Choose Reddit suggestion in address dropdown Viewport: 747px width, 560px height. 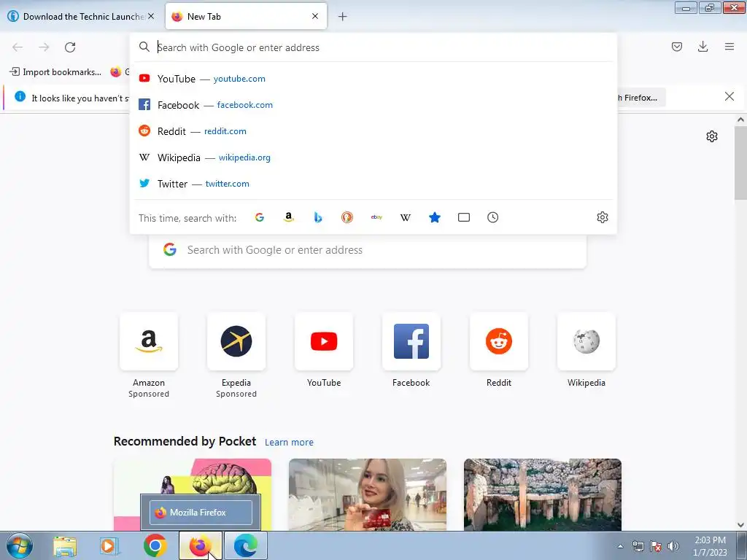[x=373, y=131]
